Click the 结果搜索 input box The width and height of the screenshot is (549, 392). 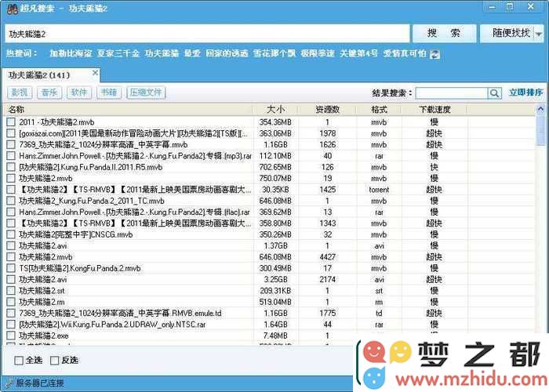click(x=452, y=93)
